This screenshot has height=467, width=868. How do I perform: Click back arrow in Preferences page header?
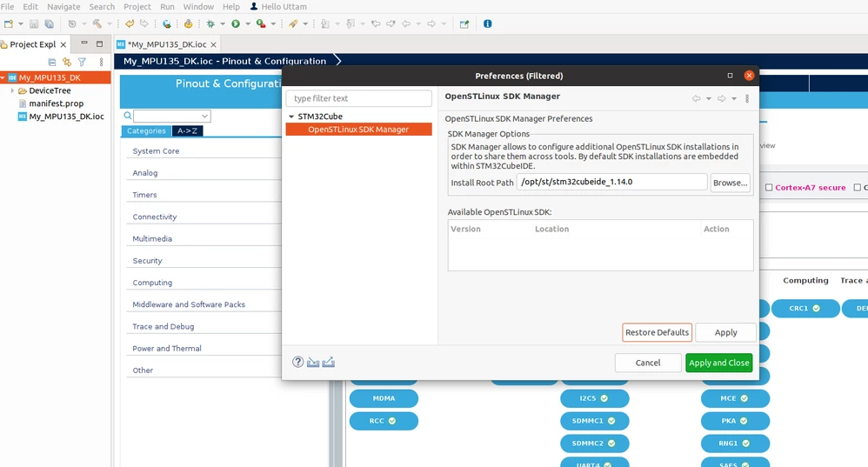[x=696, y=98]
